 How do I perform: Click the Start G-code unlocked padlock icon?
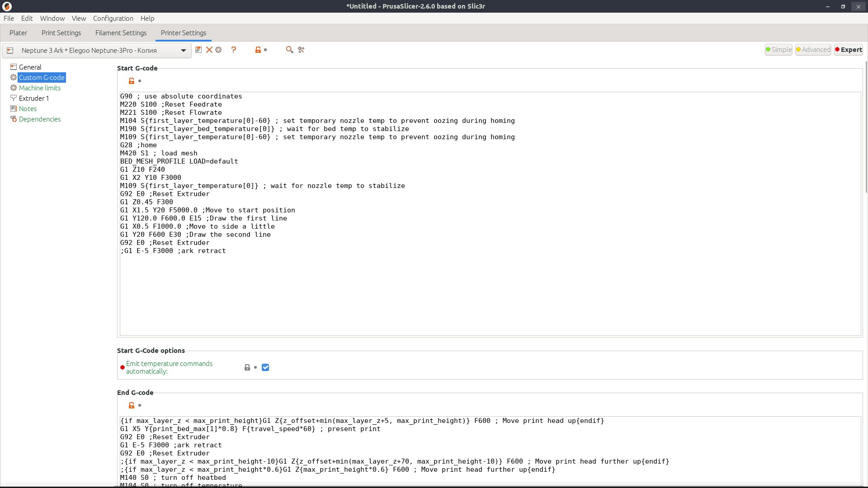click(132, 81)
